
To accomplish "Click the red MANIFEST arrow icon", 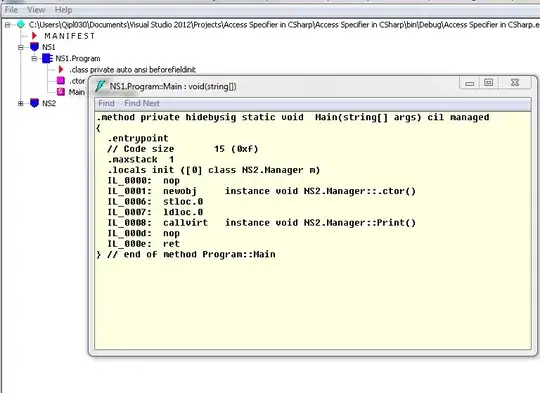I will 34,35.
